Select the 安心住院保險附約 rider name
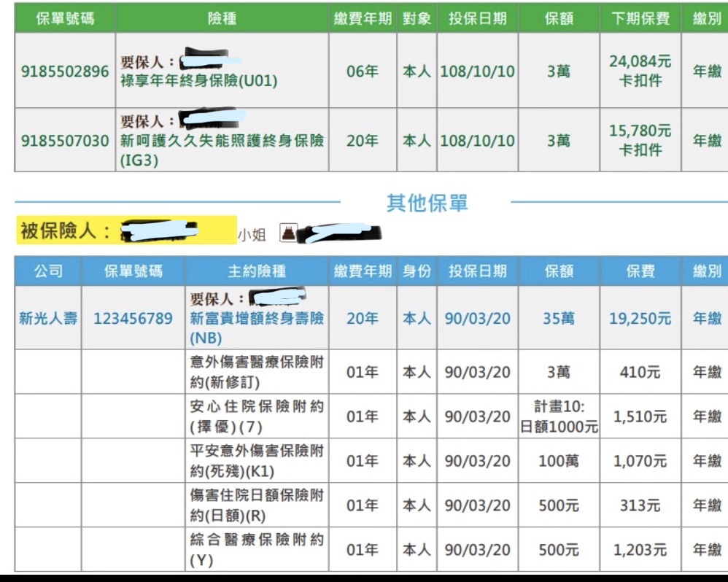 tap(257, 416)
